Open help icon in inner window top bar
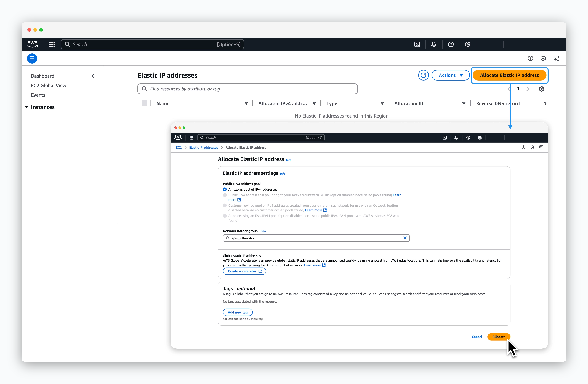 click(468, 138)
